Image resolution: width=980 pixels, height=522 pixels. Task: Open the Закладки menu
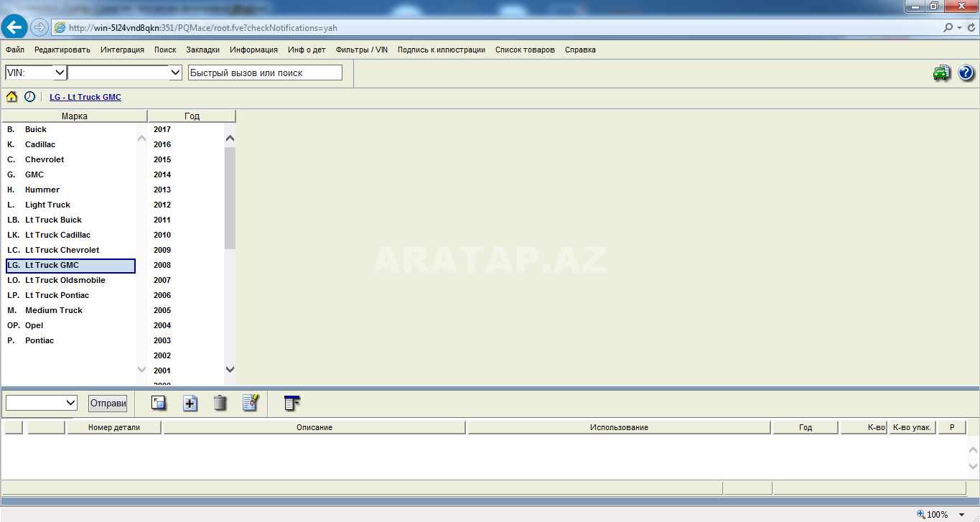[x=202, y=50]
